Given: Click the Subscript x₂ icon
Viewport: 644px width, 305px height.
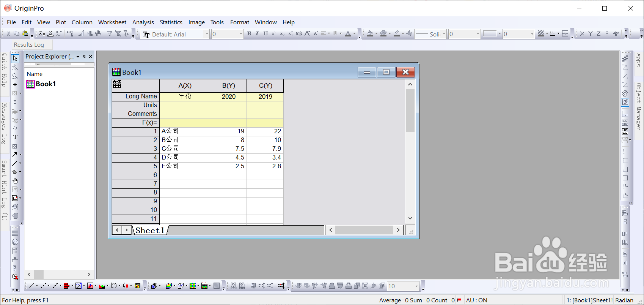Looking at the screenshot, I should [282, 34].
